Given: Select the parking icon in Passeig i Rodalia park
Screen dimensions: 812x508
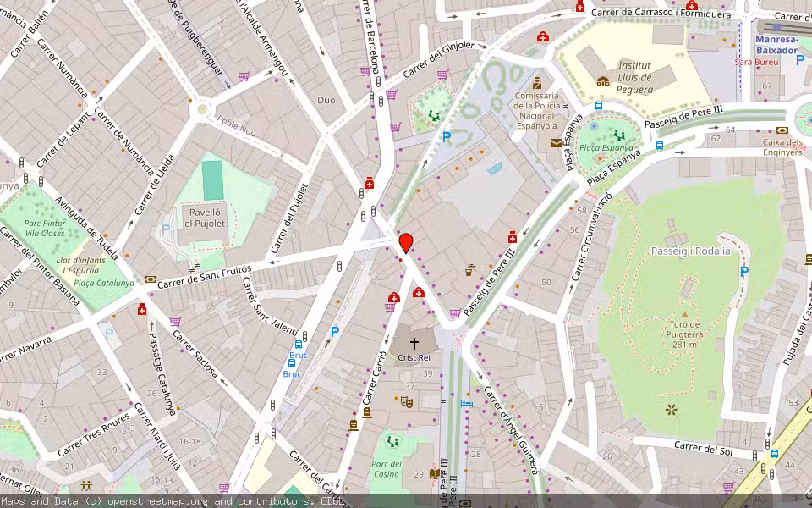Looking at the screenshot, I should coord(743,272).
